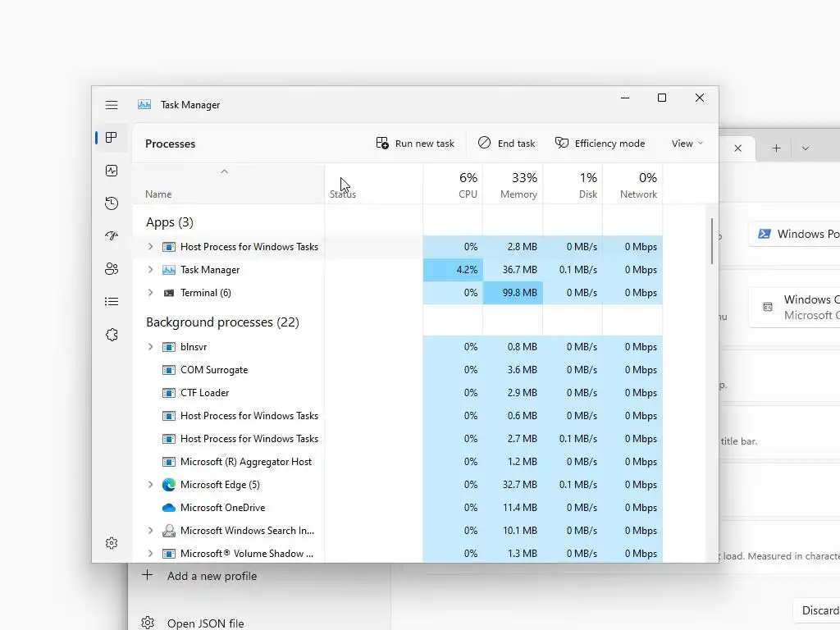Click the Windows PowerShell icon in Terminal window
The height and width of the screenshot is (630, 840).
point(765,234)
